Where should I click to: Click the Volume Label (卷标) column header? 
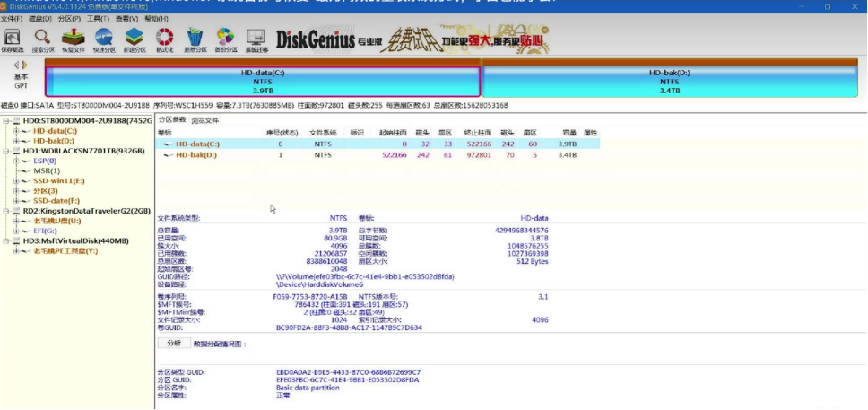pyautogui.click(x=164, y=133)
